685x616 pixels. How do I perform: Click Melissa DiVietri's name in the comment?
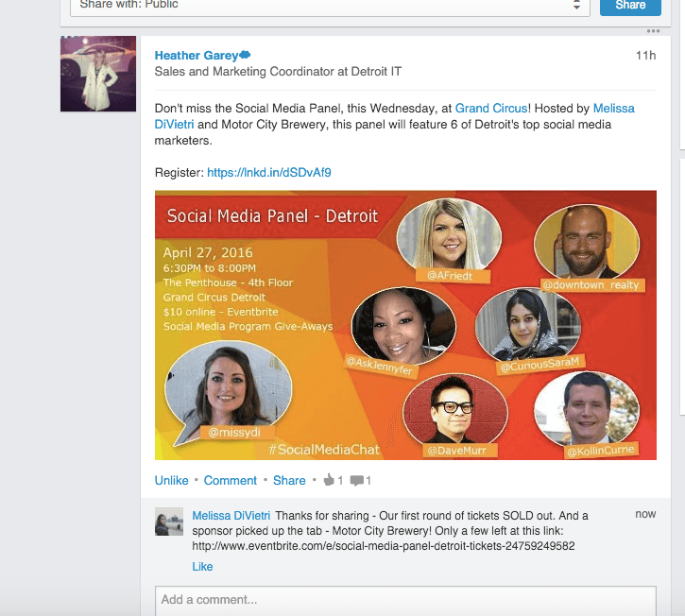pos(231,516)
